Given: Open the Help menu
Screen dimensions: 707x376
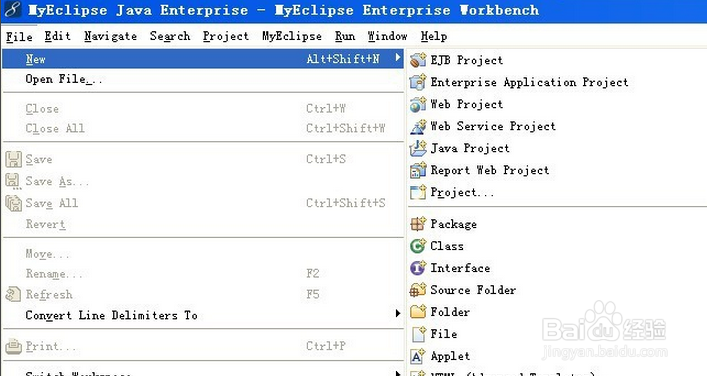Looking at the screenshot, I should click(x=434, y=36).
